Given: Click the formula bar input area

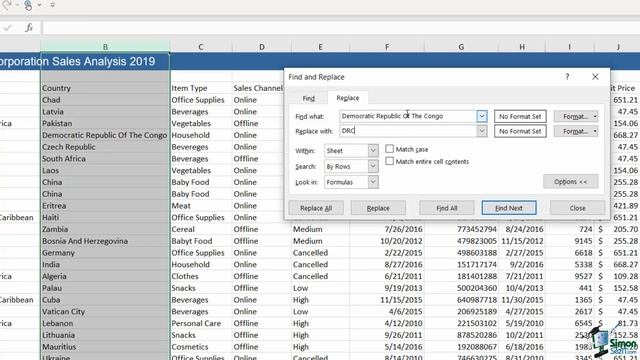Looking at the screenshot, I should pos(341,28).
